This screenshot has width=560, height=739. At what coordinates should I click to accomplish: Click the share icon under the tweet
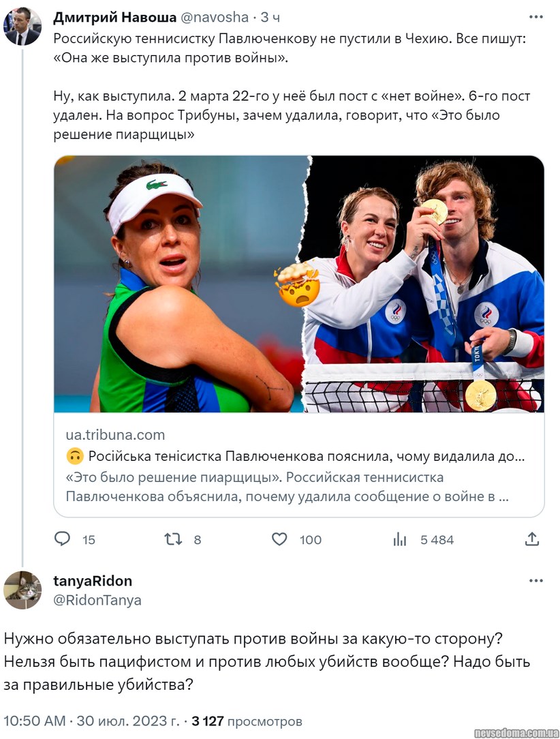coord(532,539)
